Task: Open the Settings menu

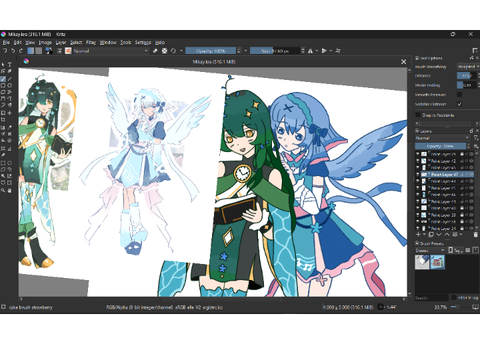Action: (143, 42)
